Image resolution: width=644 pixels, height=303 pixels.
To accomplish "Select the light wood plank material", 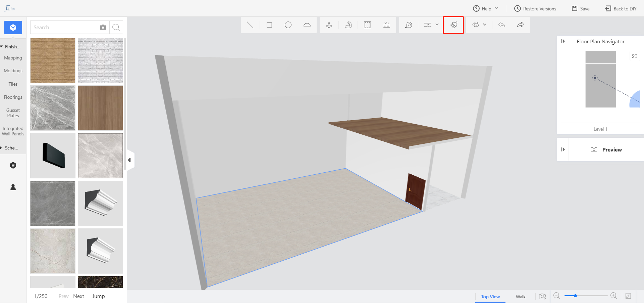I will [x=53, y=60].
